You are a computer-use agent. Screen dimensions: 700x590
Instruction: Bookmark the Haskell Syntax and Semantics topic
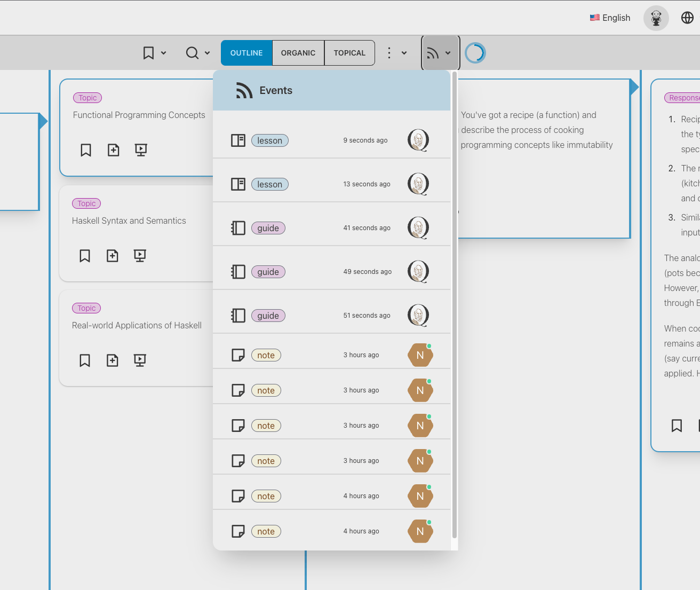(85, 256)
